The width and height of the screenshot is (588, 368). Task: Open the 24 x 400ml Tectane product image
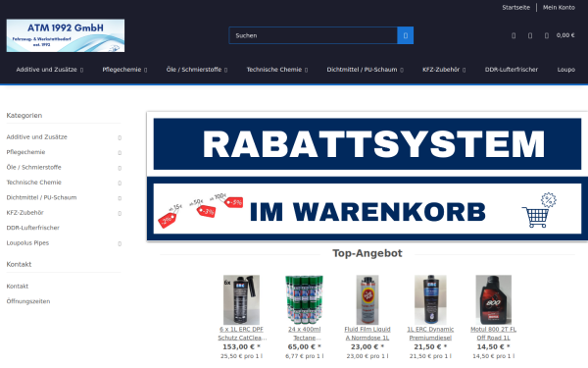pyautogui.click(x=304, y=299)
